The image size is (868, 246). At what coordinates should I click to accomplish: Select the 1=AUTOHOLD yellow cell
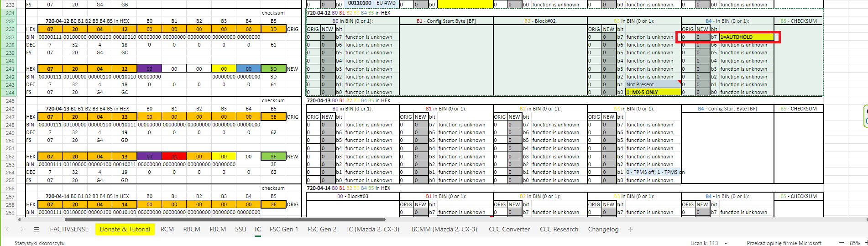[x=746, y=37]
